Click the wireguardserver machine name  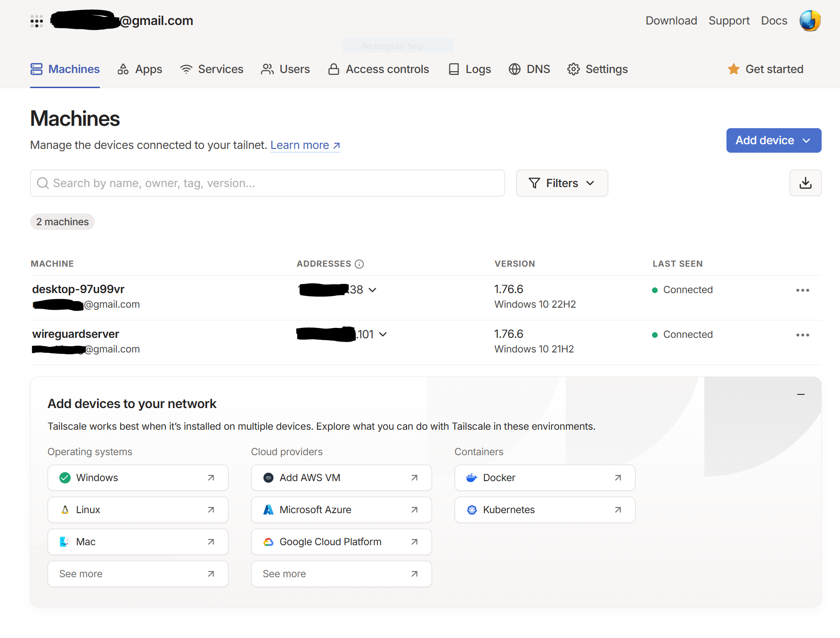75,334
